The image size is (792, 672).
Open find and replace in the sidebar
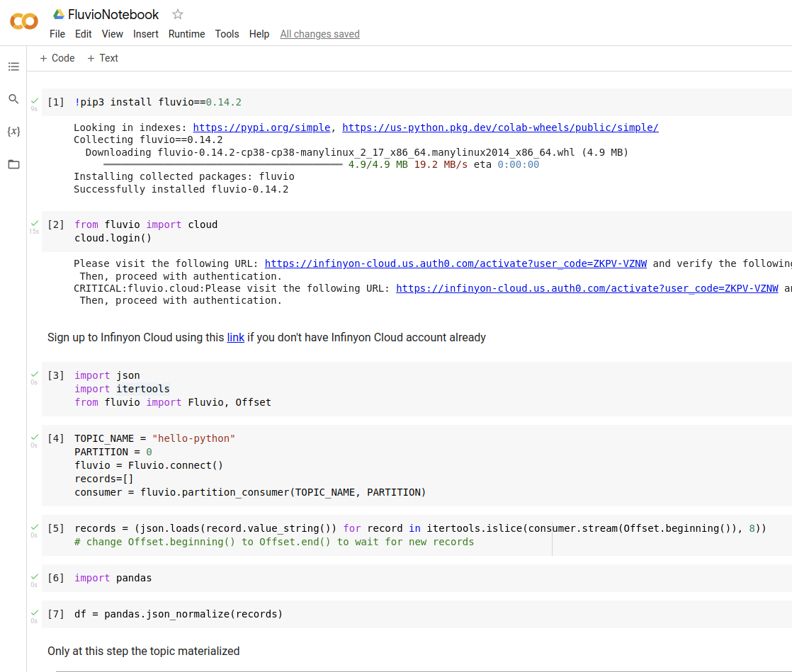(13, 99)
